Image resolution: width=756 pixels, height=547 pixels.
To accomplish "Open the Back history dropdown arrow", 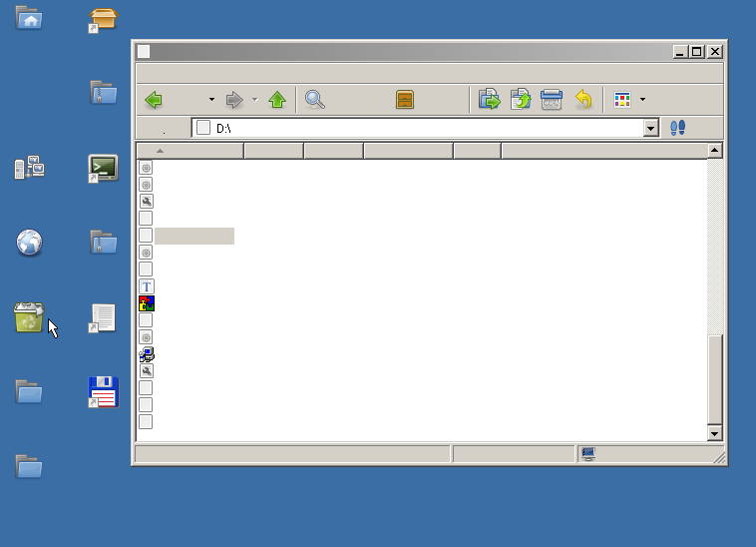I will 211,100.
